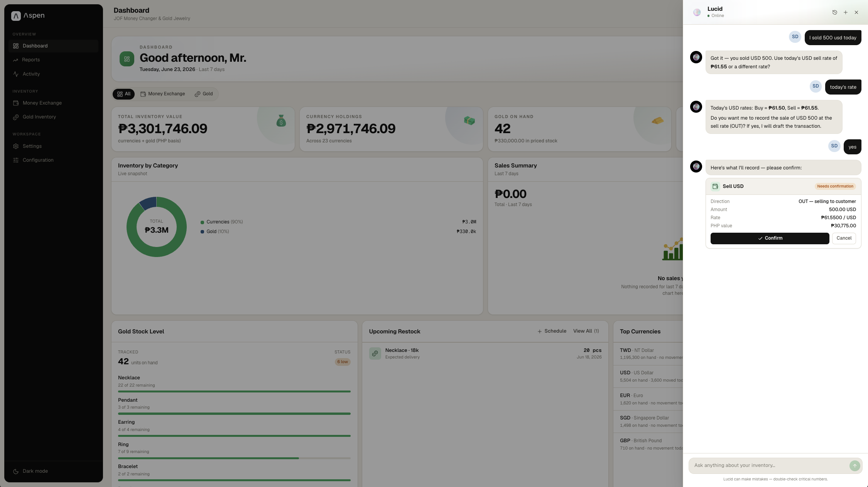Click the Total Inventory Value amount

[x=162, y=129]
